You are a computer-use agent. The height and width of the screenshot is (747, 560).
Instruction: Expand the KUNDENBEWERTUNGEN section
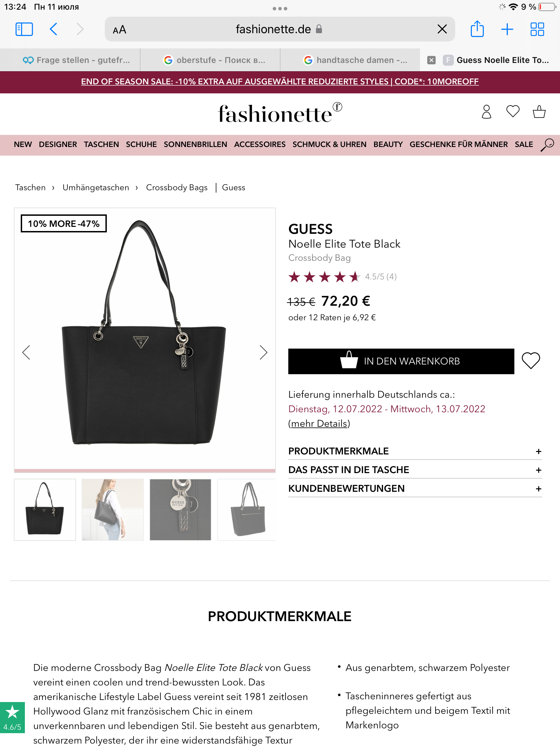pos(415,488)
